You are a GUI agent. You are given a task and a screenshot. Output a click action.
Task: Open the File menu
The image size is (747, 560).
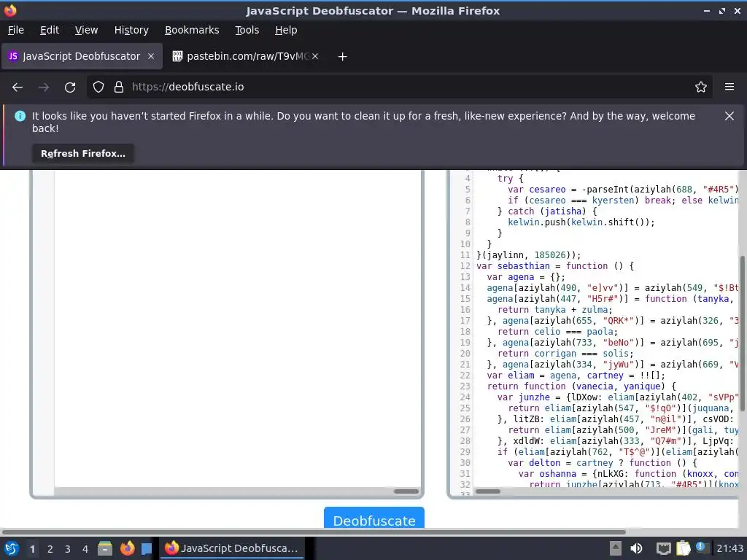16,30
